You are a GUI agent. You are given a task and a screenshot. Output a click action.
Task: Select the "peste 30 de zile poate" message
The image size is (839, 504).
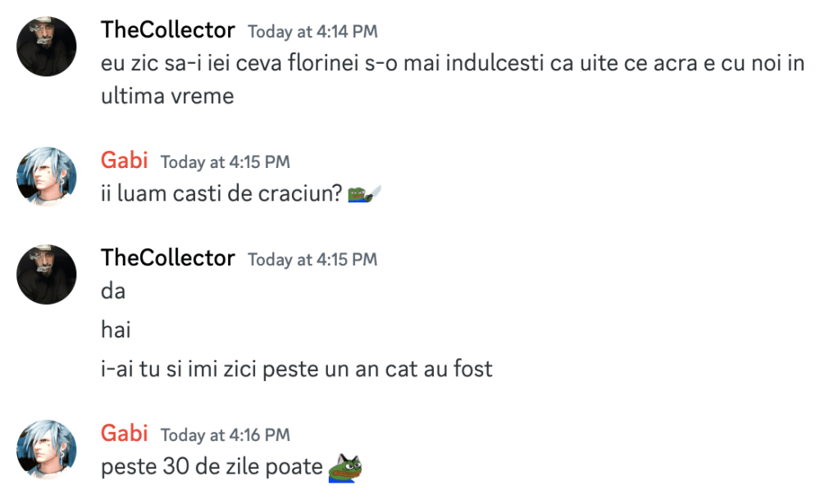pos(212,467)
